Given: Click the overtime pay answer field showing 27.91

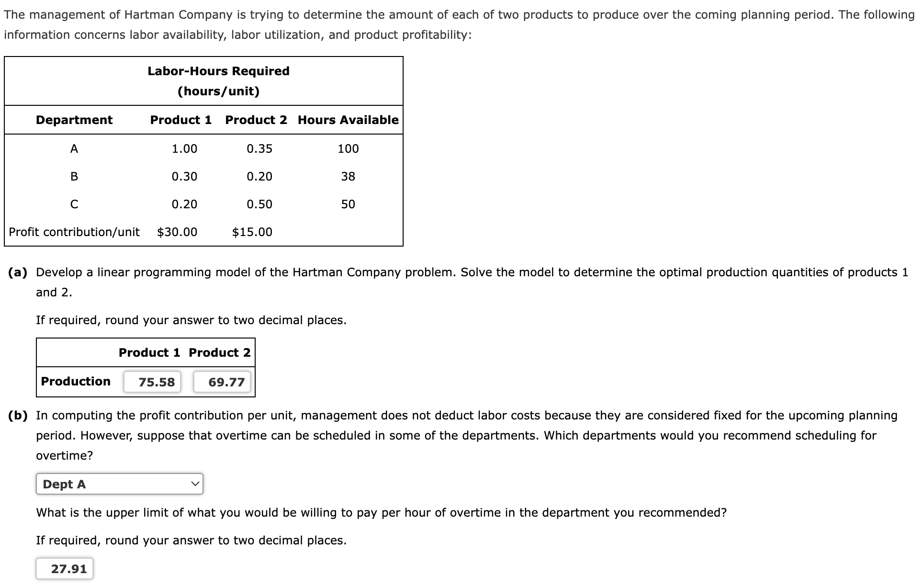Looking at the screenshot, I should [64, 568].
